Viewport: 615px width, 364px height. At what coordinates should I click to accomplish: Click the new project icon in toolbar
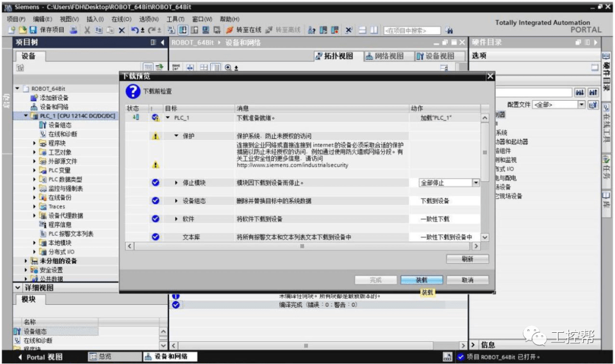click(x=12, y=30)
